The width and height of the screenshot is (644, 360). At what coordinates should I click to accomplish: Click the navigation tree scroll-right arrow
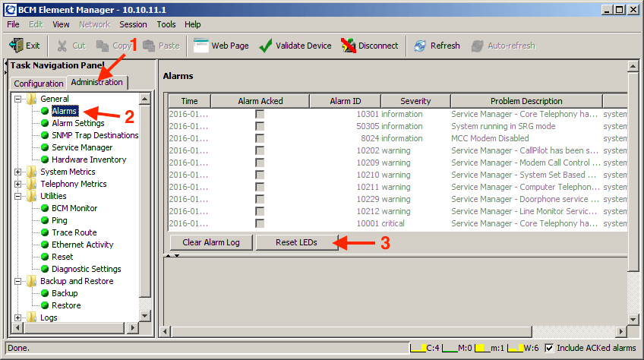tap(132, 328)
